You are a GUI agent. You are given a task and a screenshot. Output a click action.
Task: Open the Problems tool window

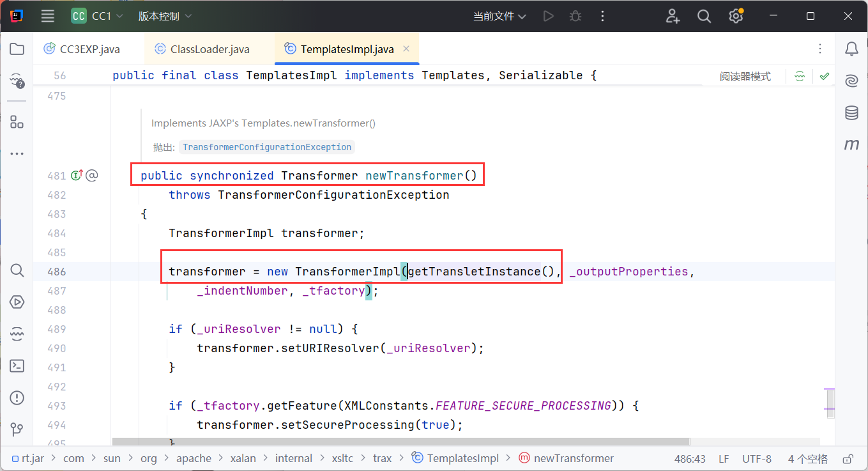click(x=17, y=398)
